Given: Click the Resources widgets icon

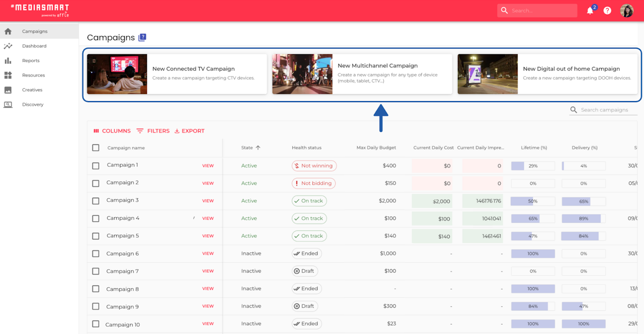Looking at the screenshot, I should 8,75.
